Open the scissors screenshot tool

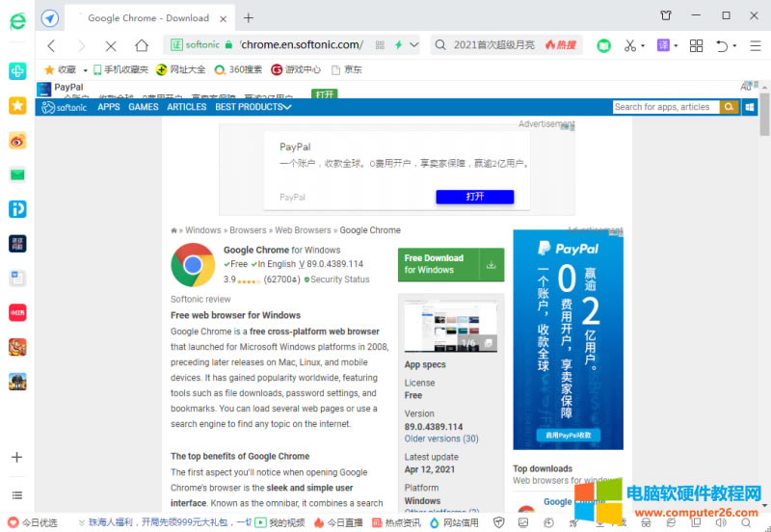(629, 45)
